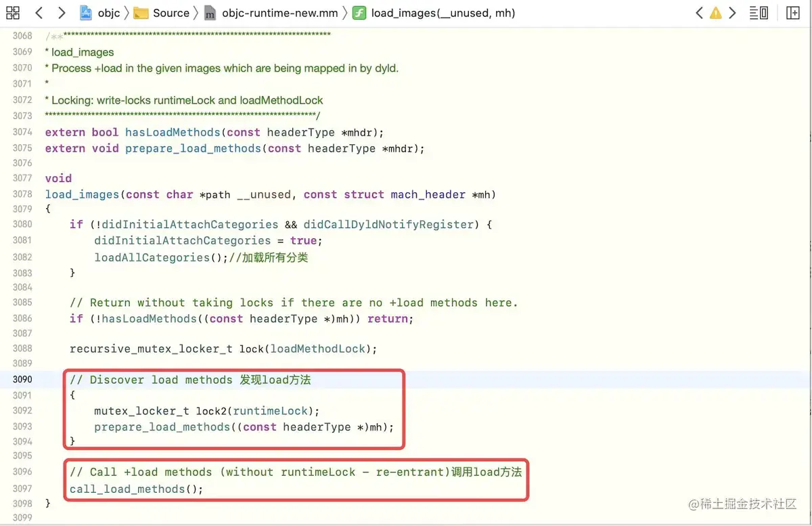The height and width of the screenshot is (526, 812).
Task: Jump to previous issue arrow
Action: pyautogui.click(x=699, y=12)
